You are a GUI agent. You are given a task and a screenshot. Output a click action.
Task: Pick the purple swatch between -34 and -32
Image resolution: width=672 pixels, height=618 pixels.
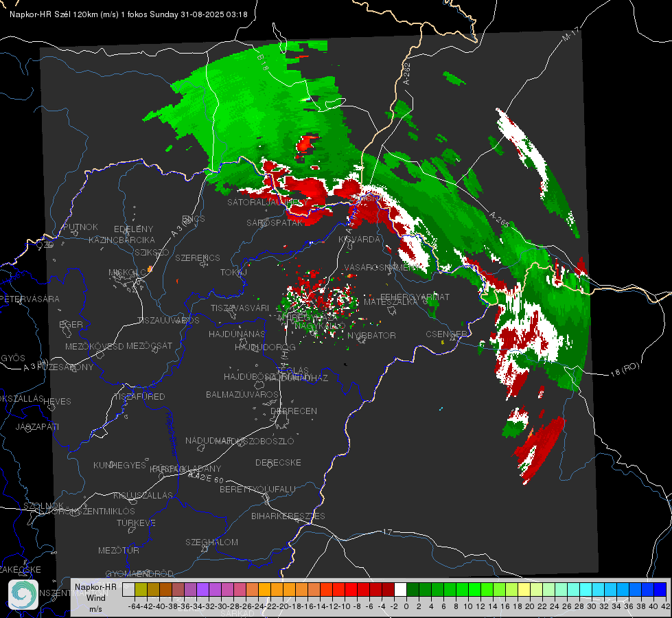click(x=202, y=589)
